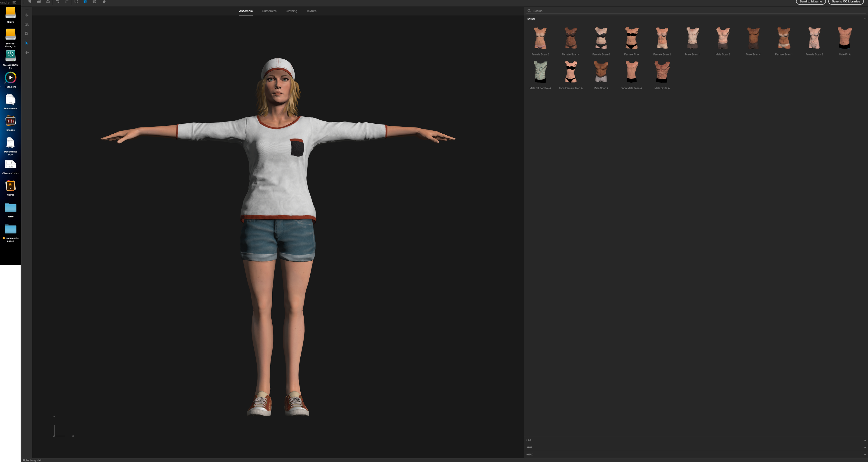
Task: Create a new character file icon
Action: [30, 2]
